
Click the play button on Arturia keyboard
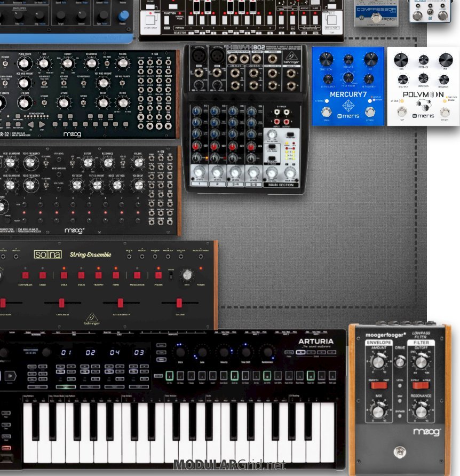(11, 376)
